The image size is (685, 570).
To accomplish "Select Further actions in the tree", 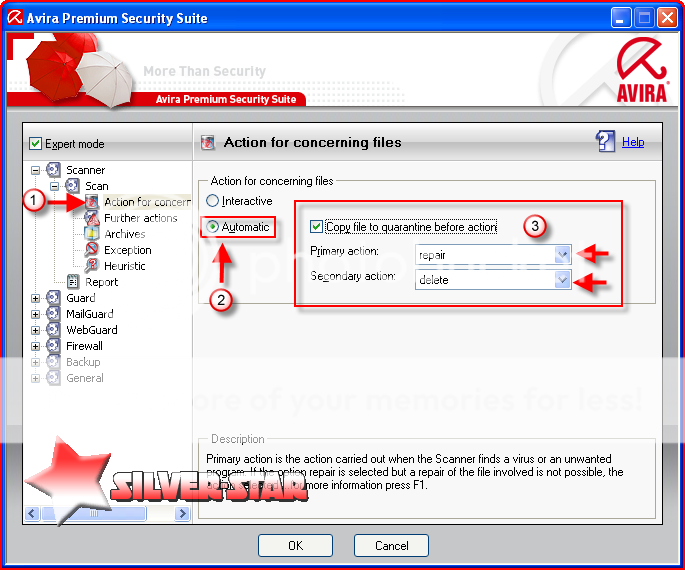I will click(141, 218).
